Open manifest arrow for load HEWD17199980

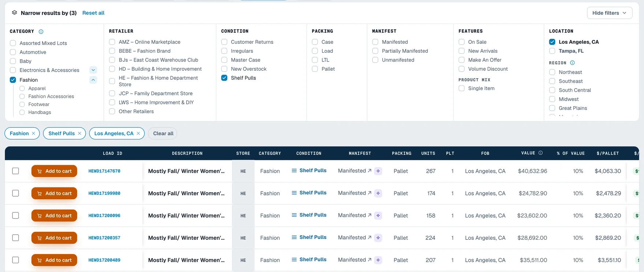pyautogui.click(x=370, y=193)
